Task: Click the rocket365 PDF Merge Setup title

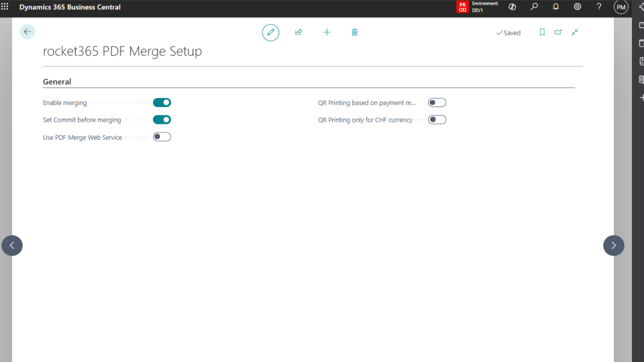Action: 122,51
